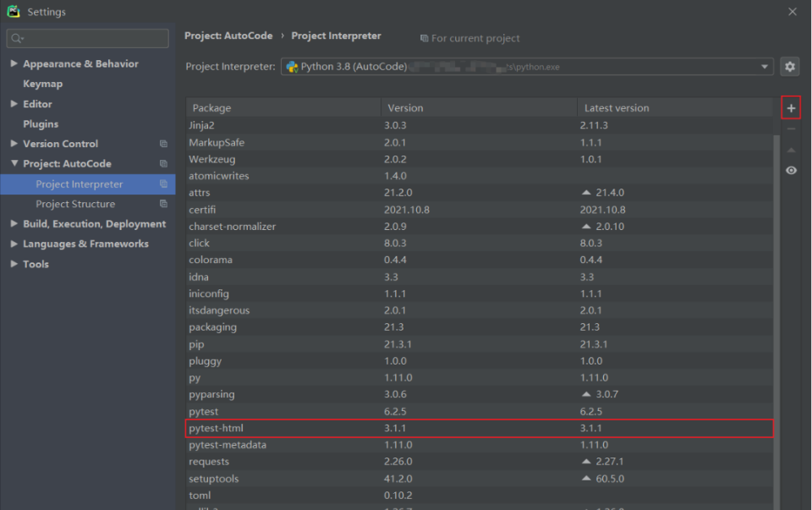Click the PyCharm logo in title bar
The image size is (812, 510).
pyautogui.click(x=14, y=11)
